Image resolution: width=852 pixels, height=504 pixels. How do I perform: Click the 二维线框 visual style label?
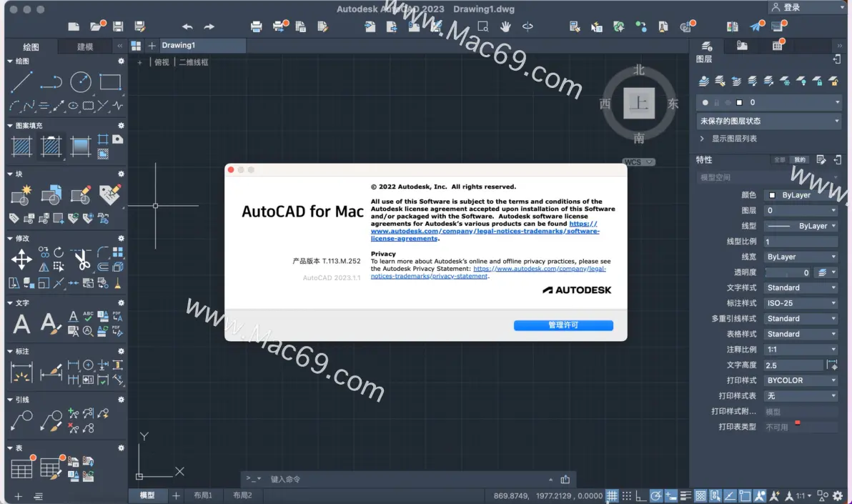tap(194, 62)
